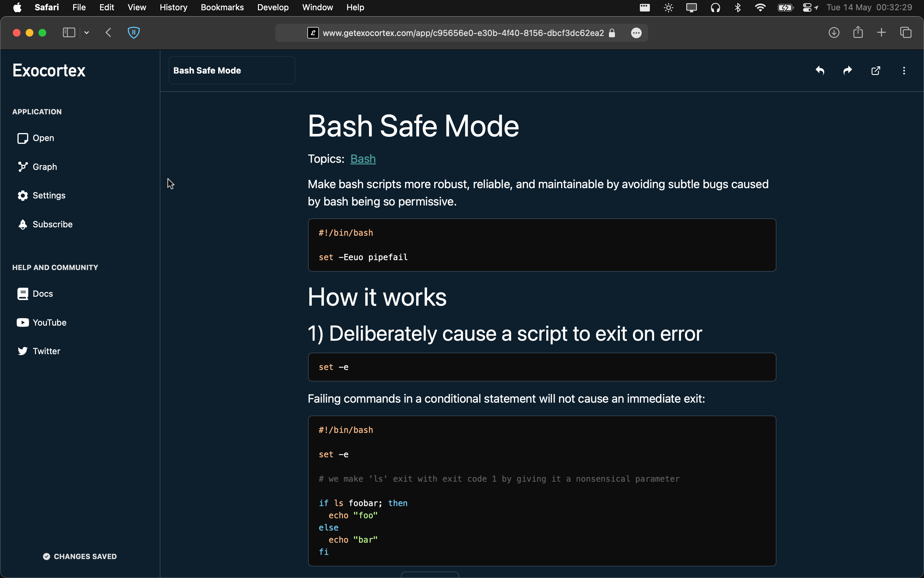Click the comment line about 'ls' exit code
This screenshot has height=578, width=924.
click(x=499, y=478)
